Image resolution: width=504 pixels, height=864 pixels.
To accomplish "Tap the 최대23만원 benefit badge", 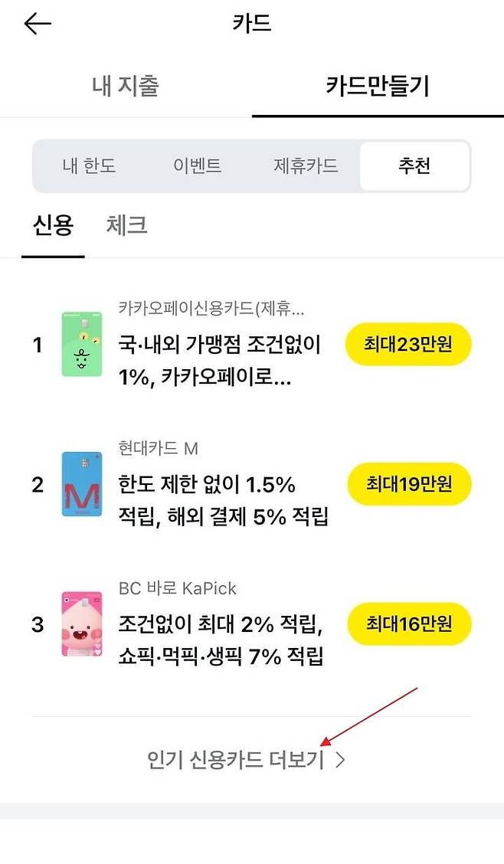I will (x=408, y=344).
